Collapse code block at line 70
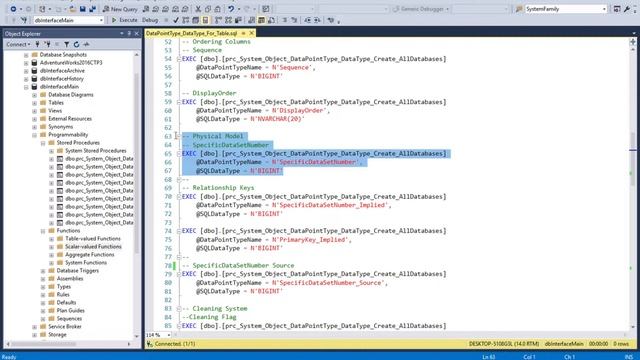The image size is (640, 360). pos(179,196)
